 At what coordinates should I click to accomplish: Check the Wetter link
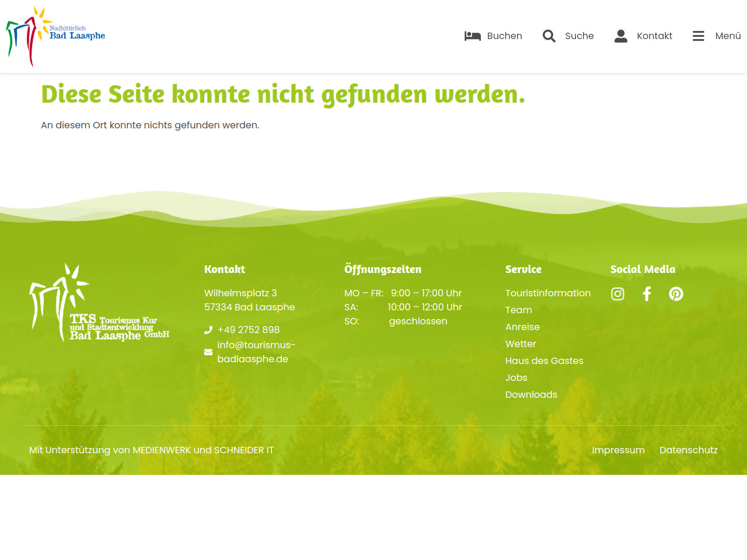click(520, 344)
